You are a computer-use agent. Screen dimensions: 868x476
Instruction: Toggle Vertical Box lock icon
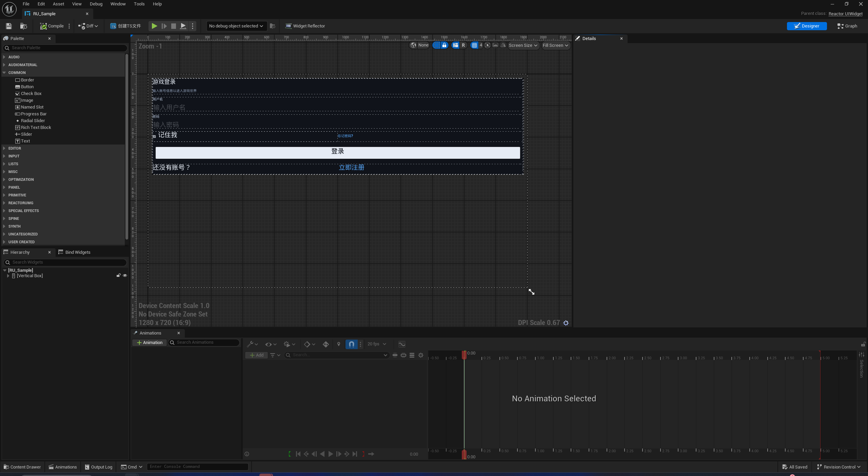[118, 275]
